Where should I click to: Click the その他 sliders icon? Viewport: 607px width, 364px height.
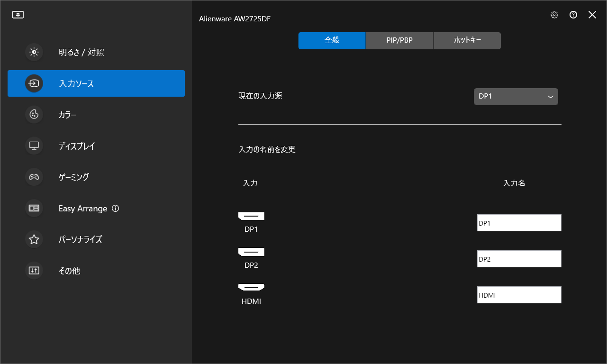pyautogui.click(x=34, y=271)
